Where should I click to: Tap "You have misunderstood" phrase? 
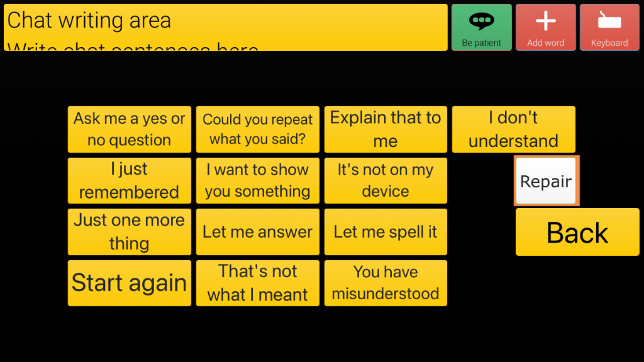click(x=386, y=283)
